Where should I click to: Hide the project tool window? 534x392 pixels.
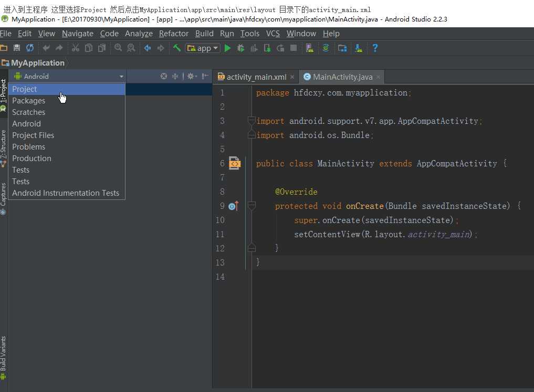pos(205,76)
